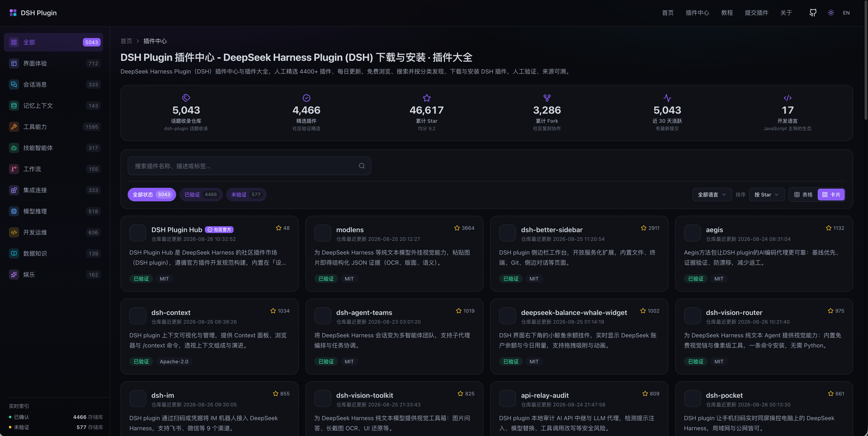
Task: Filter by 未验证 577 status
Action: click(246, 195)
